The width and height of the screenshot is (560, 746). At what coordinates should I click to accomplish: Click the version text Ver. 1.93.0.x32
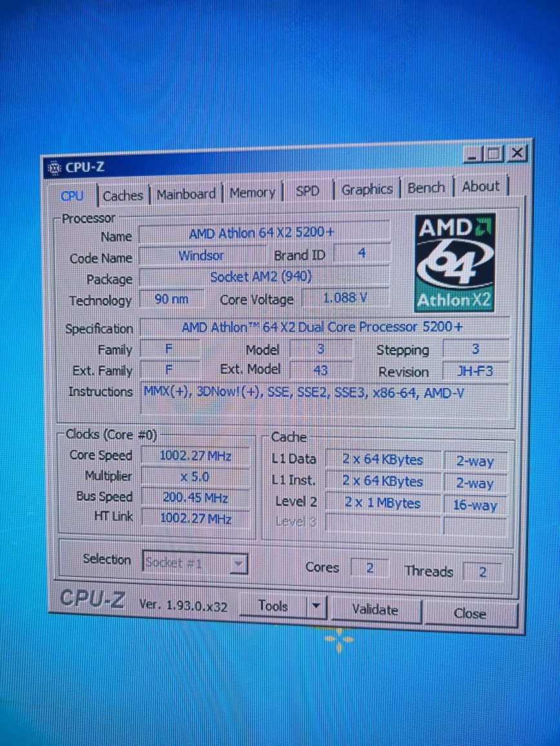[183, 606]
